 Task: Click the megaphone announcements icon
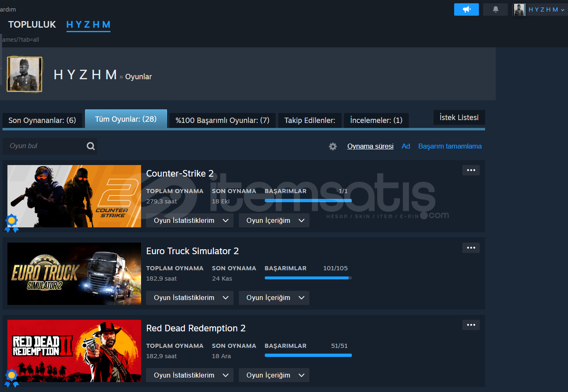point(467,9)
